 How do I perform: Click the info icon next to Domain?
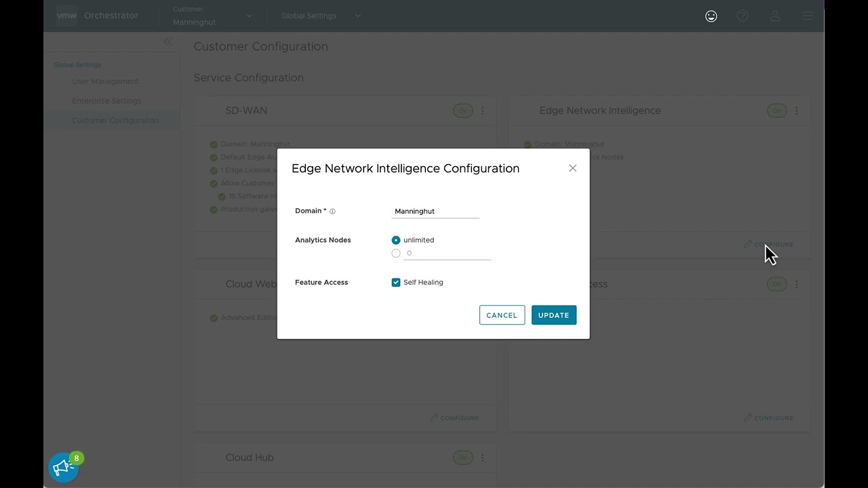[x=332, y=211]
